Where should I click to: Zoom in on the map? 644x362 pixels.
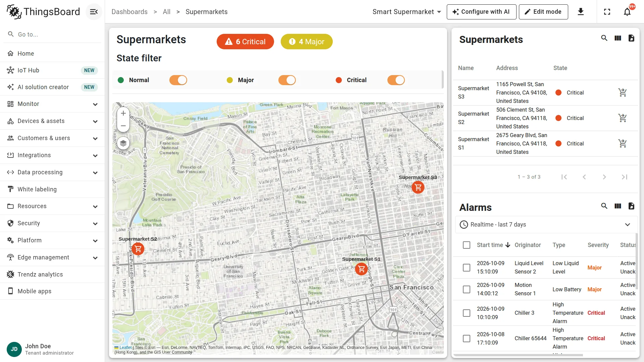(x=123, y=113)
